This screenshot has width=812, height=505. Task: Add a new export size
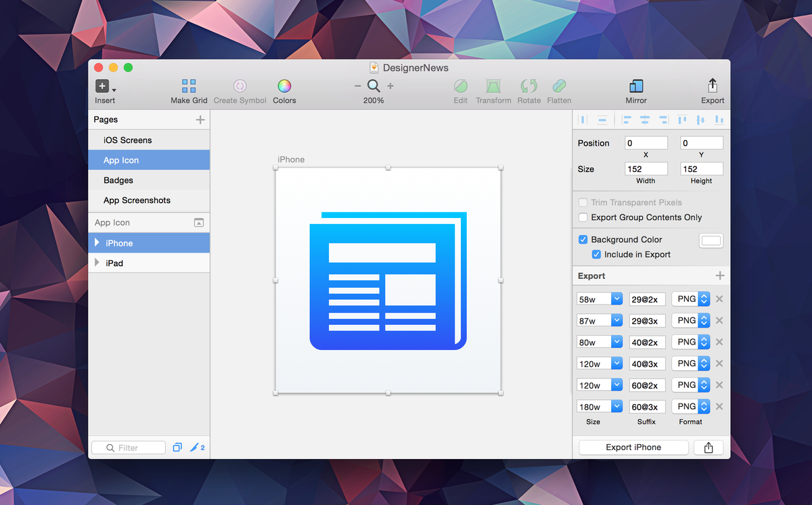720,276
